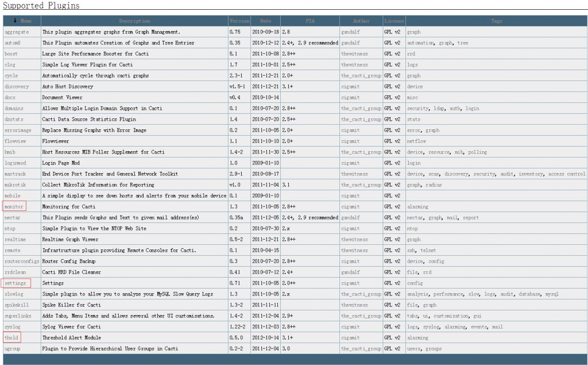Click the 'misc' tag in docs row
This screenshot has height=365, width=588.
point(412,98)
